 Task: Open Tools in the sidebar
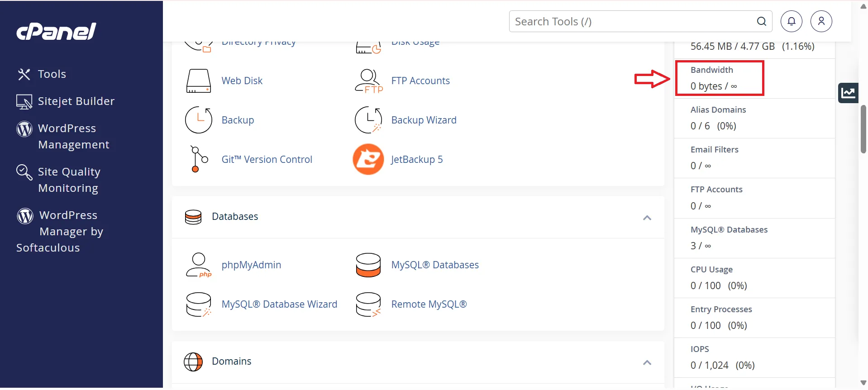click(x=52, y=74)
